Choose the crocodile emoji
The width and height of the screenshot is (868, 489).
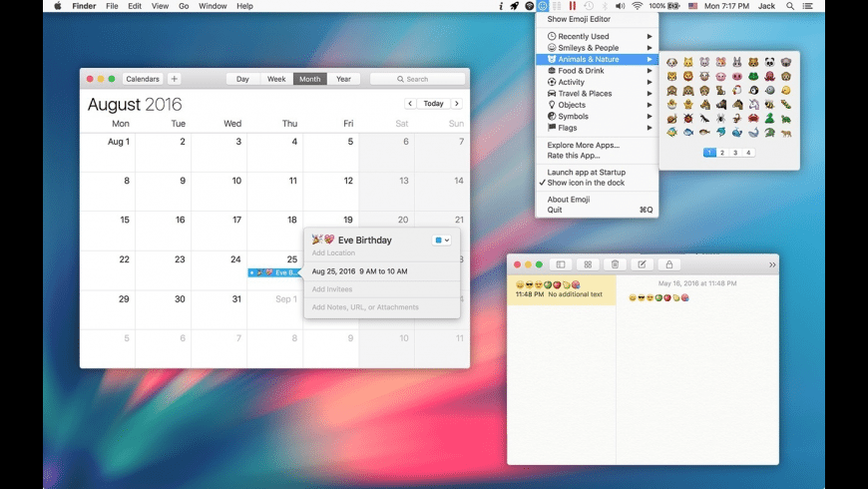(770, 133)
